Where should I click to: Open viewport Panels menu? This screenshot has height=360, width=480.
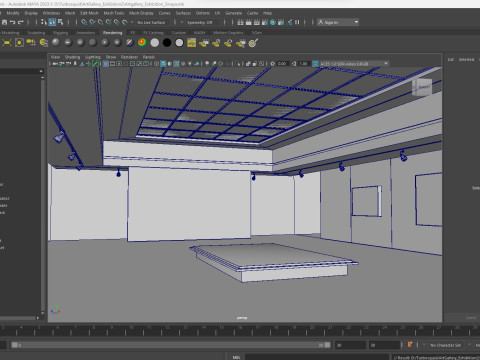(149, 57)
